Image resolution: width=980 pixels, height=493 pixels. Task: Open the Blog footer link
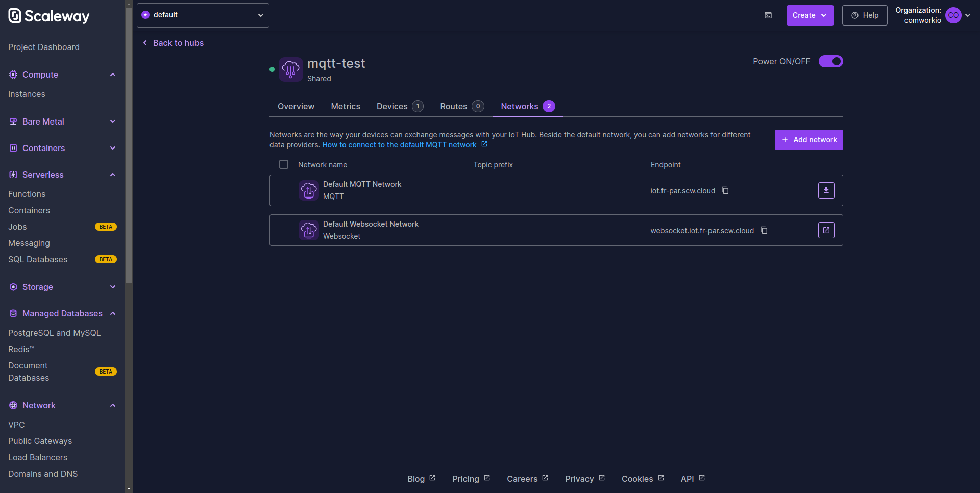click(x=422, y=479)
